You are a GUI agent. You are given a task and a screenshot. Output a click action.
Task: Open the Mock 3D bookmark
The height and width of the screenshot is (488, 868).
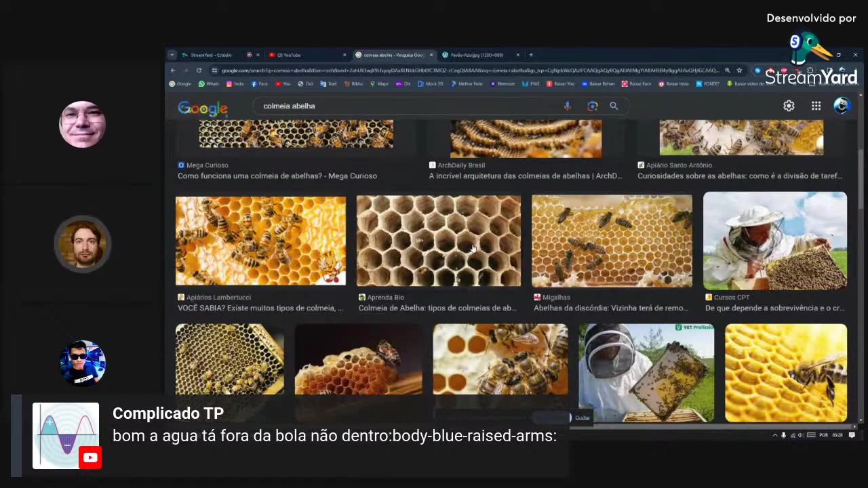click(431, 84)
